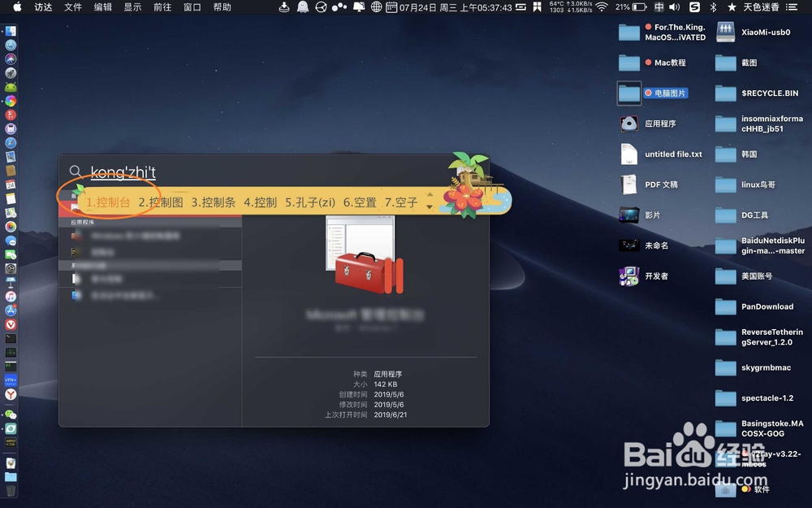
Task: Open the 访达 menu
Action: point(43,7)
